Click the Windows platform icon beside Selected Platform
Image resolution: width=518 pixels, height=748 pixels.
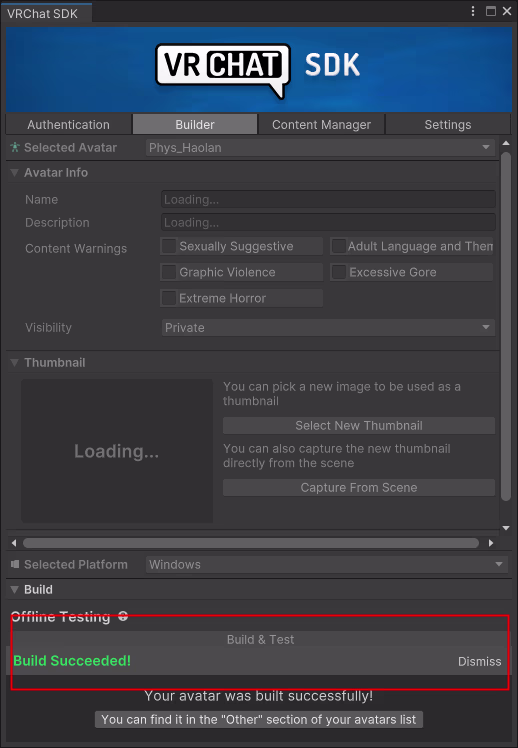(15, 564)
